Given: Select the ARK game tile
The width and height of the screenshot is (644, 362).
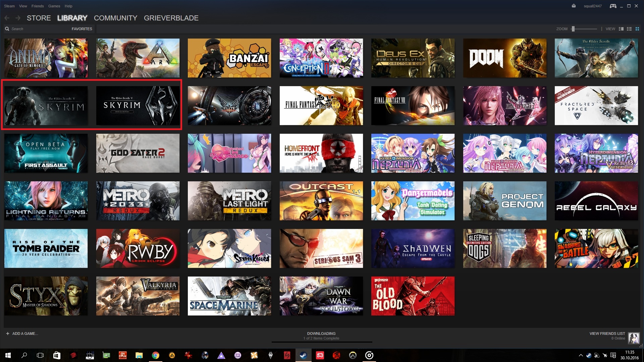Looking at the screenshot, I should click(x=138, y=58).
